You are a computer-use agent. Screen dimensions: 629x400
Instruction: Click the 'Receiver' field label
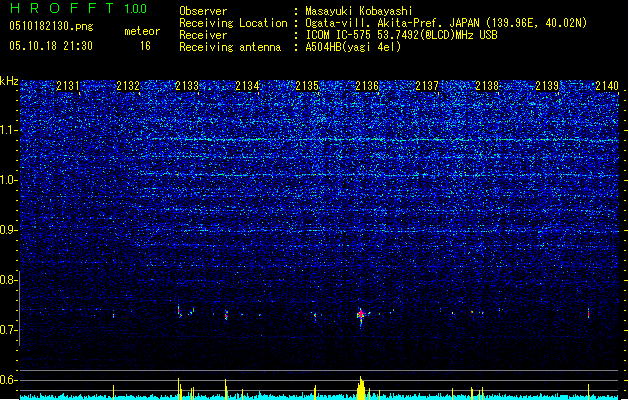click(x=203, y=35)
